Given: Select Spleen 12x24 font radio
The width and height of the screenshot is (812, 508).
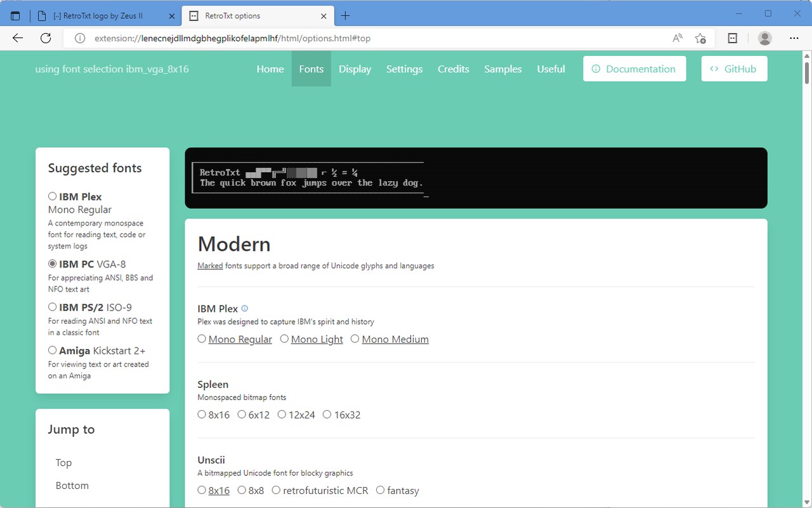Looking at the screenshot, I should (282, 415).
